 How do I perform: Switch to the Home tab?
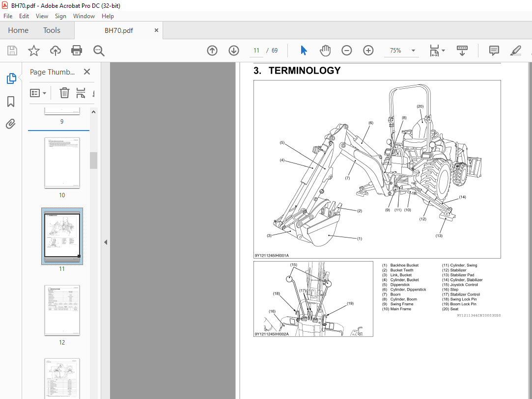tap(18, 30)
